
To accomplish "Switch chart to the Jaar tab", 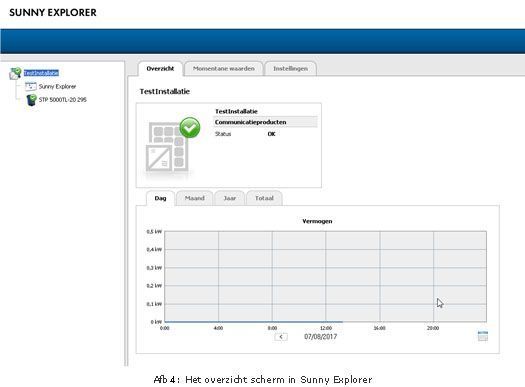I will coord(230,198).
